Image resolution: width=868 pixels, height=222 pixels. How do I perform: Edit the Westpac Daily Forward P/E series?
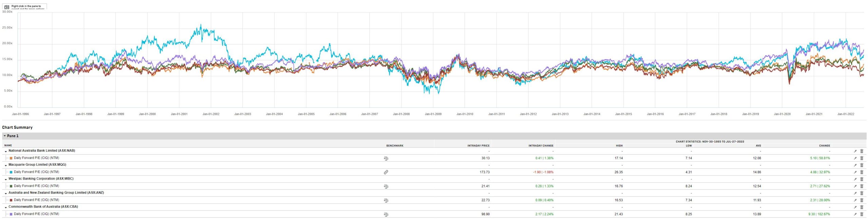[x=855, y=186]
